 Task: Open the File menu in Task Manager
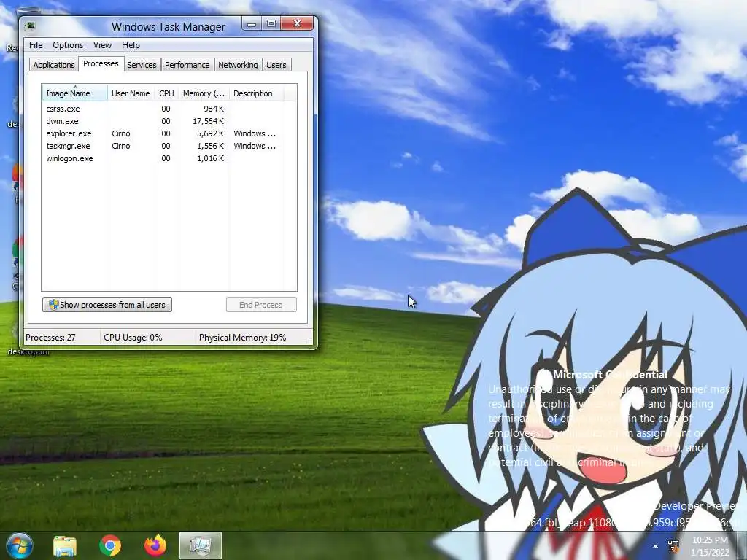[36, 45]
